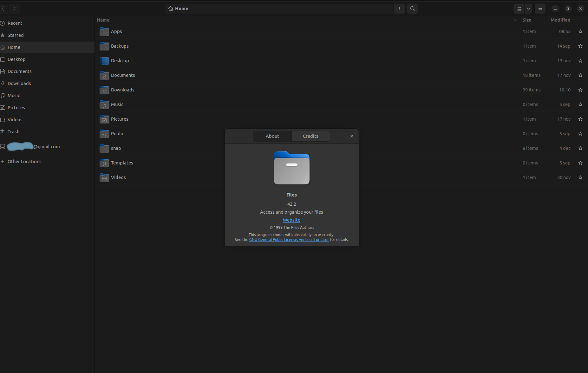Open Starred from the sidebar
The width and height of the screenshot is (588, 373).
point(15,35)
